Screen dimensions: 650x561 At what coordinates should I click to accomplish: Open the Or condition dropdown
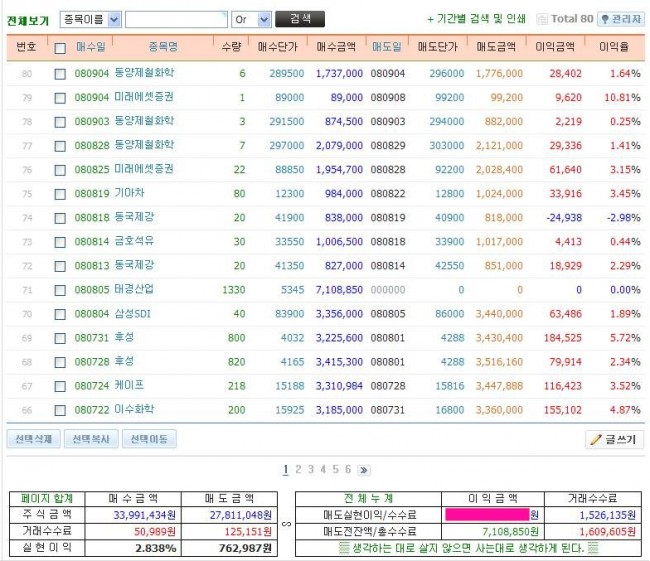251,19
